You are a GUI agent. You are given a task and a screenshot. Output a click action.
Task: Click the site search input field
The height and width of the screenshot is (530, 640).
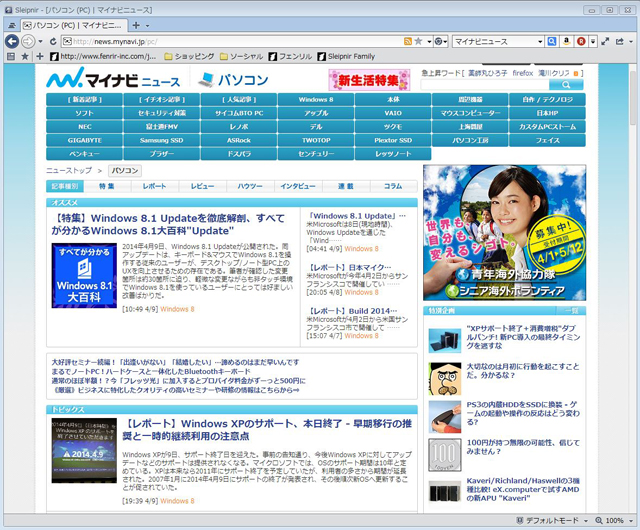pyautogui.click(x=484, y=85)
